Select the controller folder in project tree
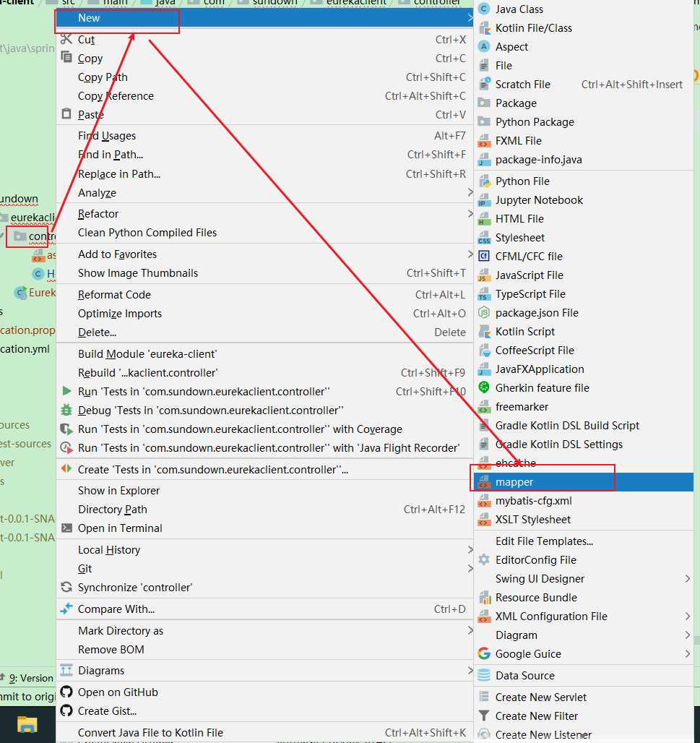 coord(35,236)
